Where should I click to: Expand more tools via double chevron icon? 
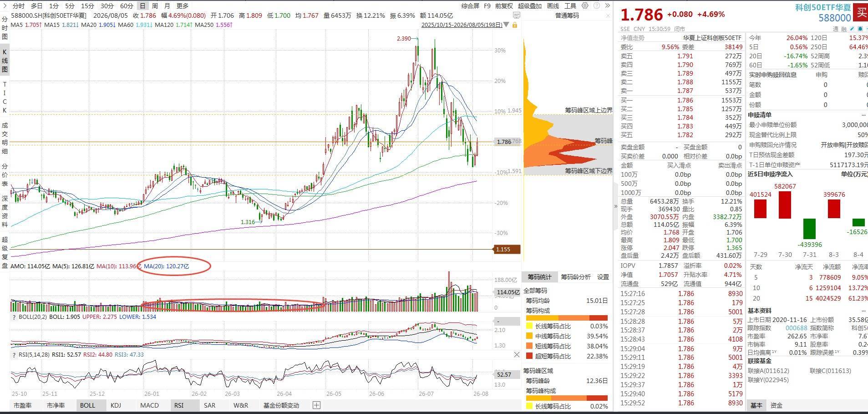(x=608, y=6)
